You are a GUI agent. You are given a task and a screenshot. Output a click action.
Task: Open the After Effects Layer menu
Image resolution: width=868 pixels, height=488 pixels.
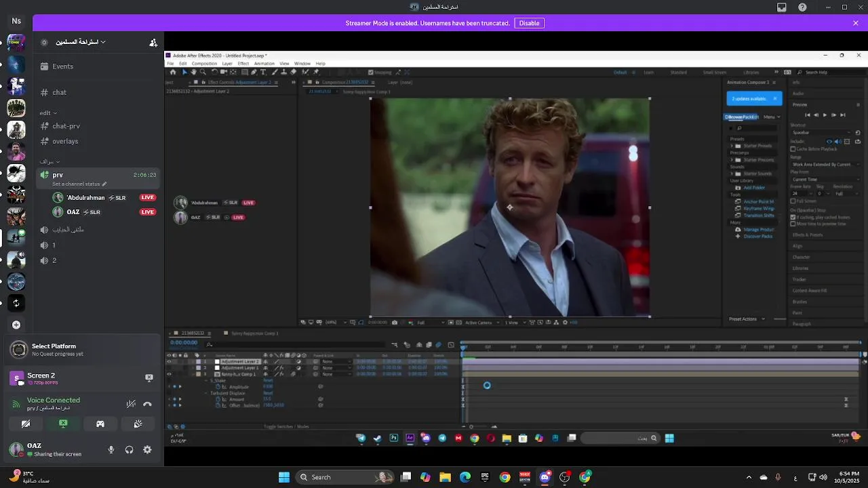(x=227, y=64)
